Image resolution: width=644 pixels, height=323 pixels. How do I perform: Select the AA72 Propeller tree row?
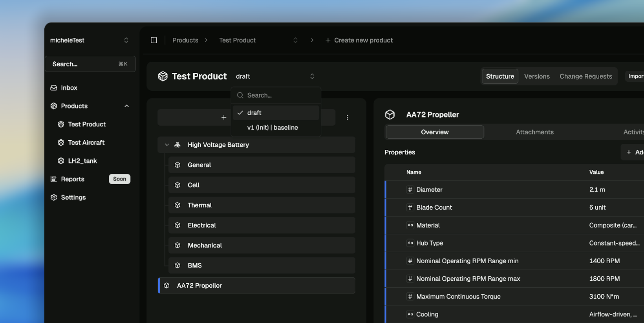tap(257, 286)
